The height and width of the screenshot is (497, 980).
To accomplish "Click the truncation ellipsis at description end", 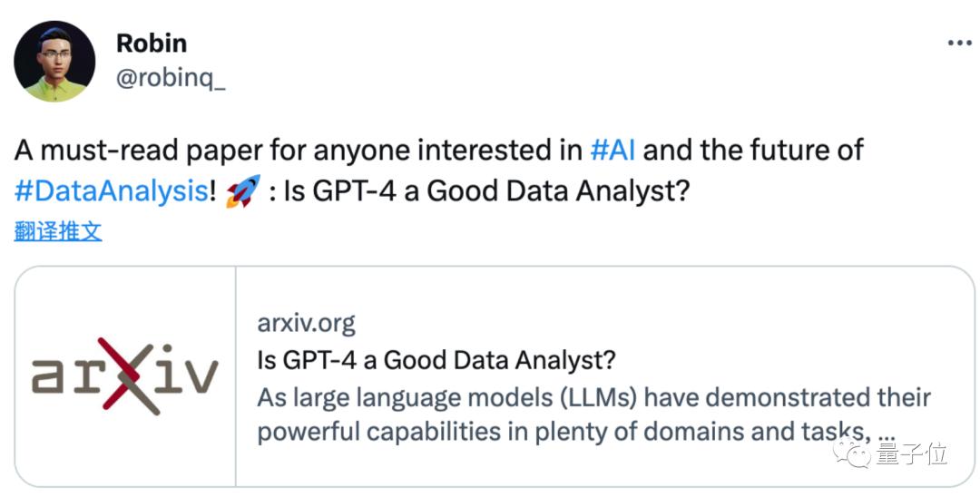I will [x=887, y=434].
